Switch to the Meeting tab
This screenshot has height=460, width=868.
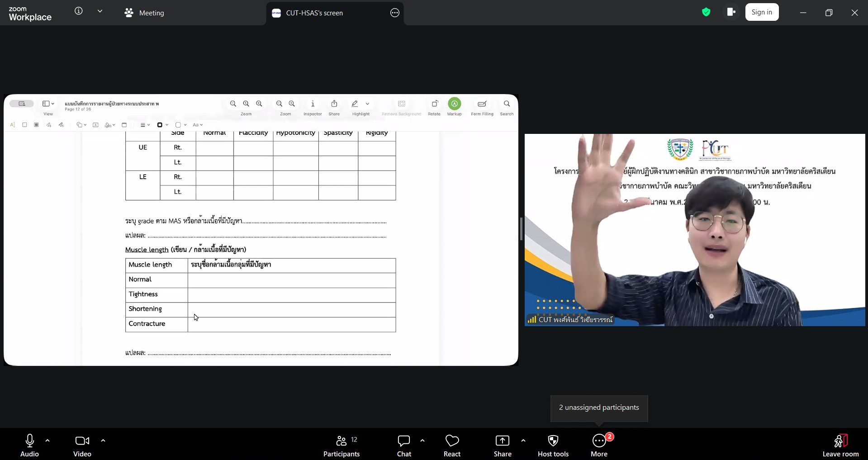click(x=144, y=13)
